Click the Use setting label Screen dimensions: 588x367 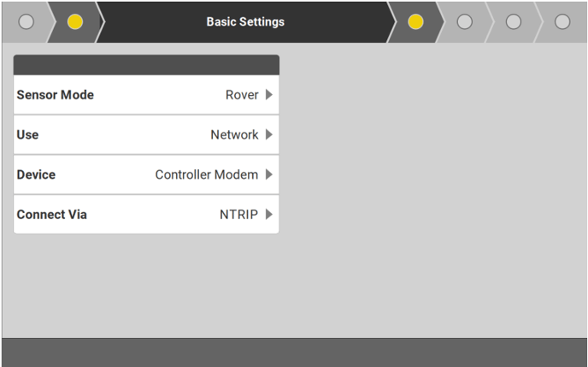[x=28, y=134]
